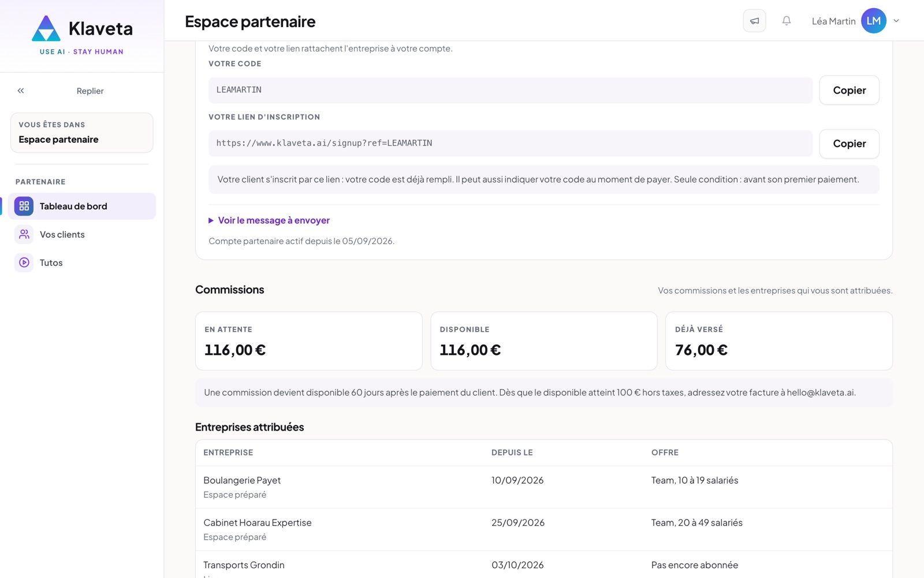Image resolution: width=924 pixels, height=578 pixels.
Task: Click the date 25/09/2026
Action: [518, 523]
